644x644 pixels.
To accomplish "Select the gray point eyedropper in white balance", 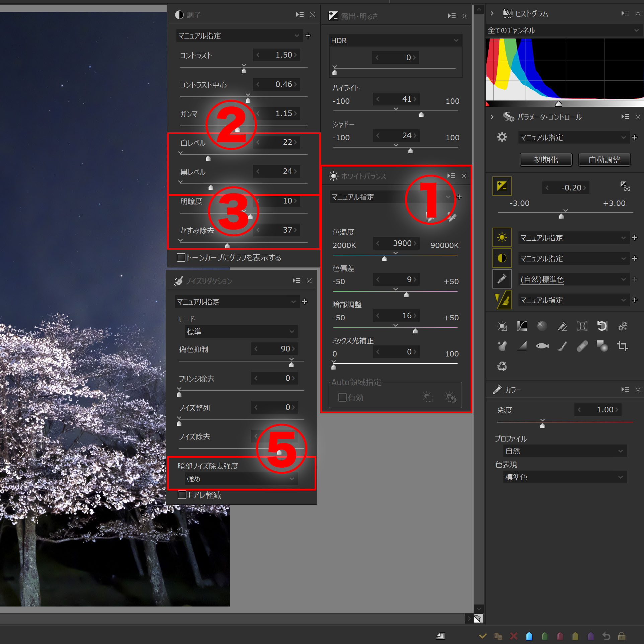I will 452,217.
